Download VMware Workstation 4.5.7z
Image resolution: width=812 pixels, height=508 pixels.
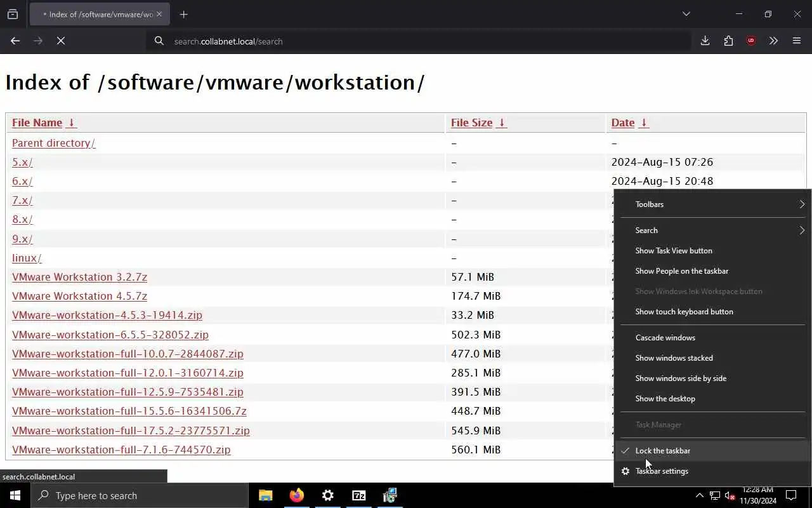click(79, 296)
